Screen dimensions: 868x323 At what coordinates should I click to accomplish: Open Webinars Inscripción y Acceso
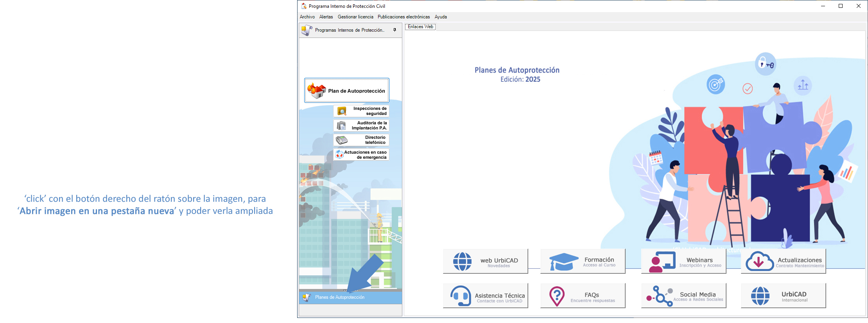(684, 261)
